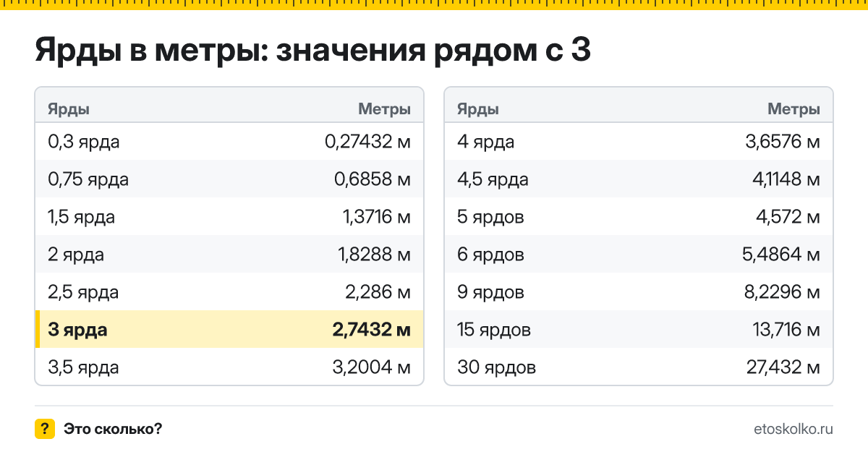This screenshot has height=452, width=868.
Task: Click 'Ярды' header in right table
Action: 478,110
